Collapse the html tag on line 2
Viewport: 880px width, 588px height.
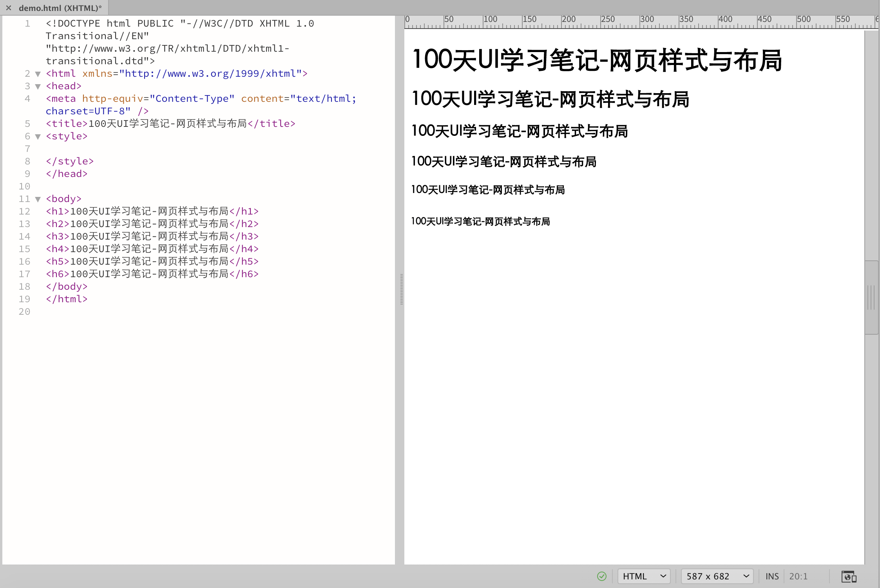[x=38, y=74]
